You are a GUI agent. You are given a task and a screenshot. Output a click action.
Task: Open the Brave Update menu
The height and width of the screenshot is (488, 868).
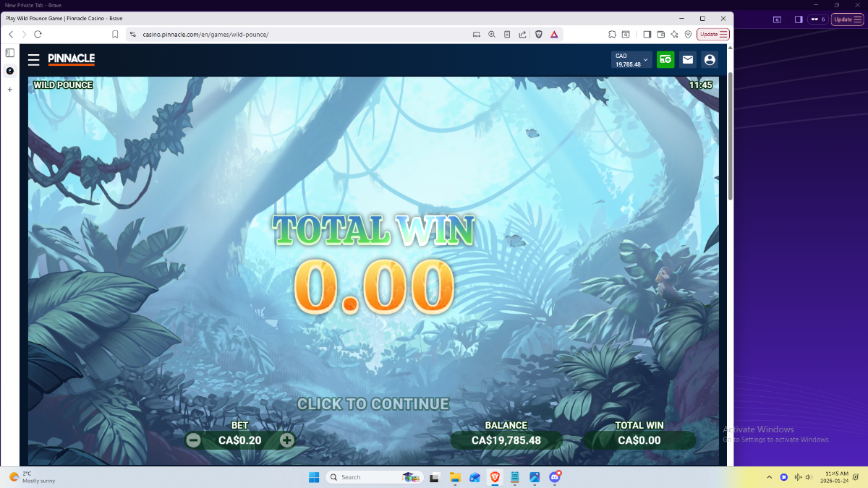(713, 34)
